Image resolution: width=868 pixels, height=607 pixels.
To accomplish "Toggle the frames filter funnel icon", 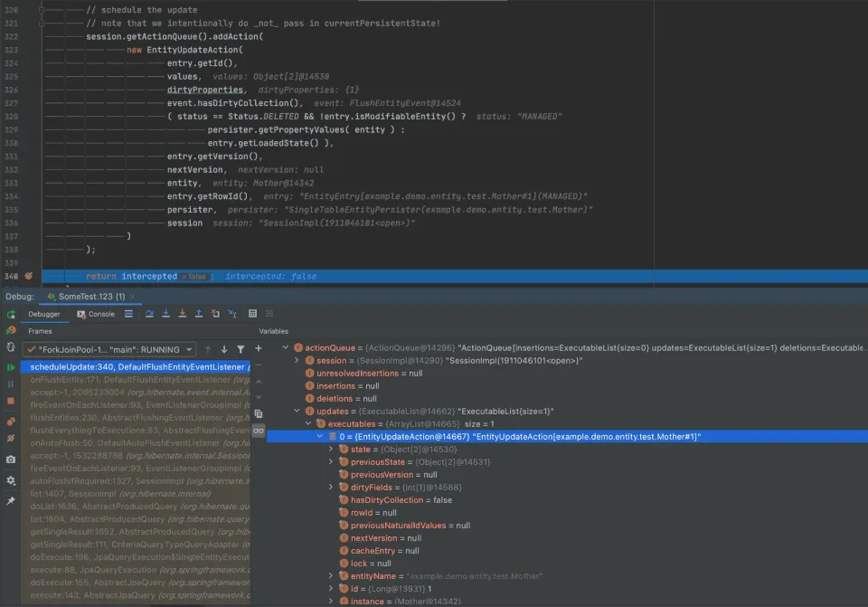I will [x=241, y=349].
